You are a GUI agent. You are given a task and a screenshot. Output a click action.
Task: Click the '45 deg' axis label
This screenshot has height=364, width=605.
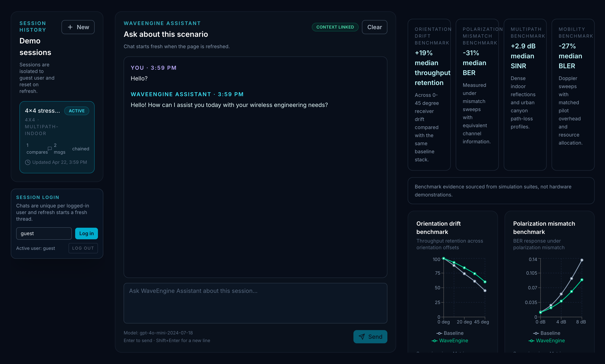481,322
